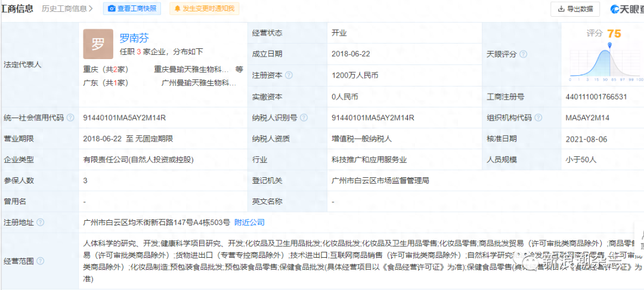644x290 pixels.
Task: Click the info icon beside 天眼评分
Action: [523, 54]
